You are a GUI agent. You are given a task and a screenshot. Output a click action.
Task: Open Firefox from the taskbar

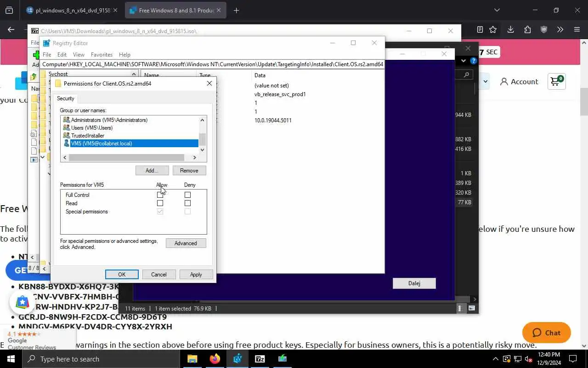point(215,359)
